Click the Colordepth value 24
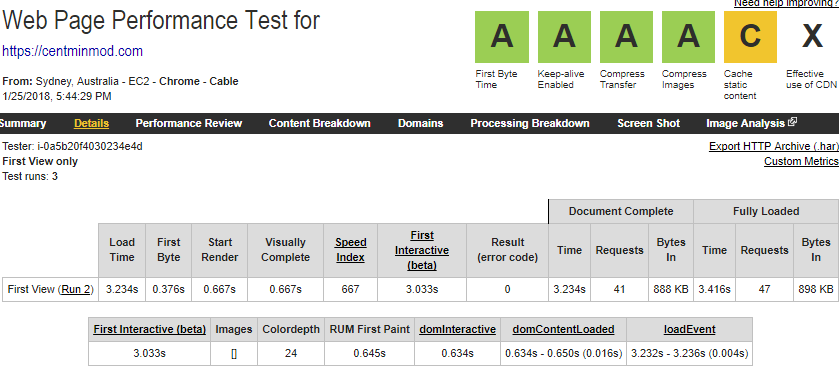The height and width of the screenshot is (368, 839). coord(291,354)
